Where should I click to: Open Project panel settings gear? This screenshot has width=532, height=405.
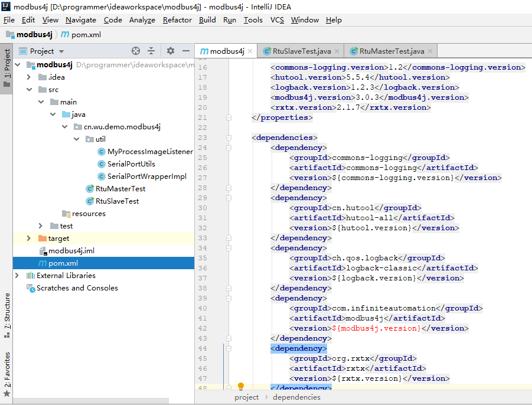[x=170, y=51]
